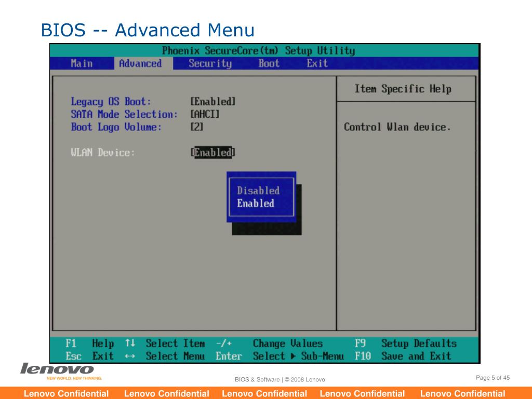532x399 pixels.
Task: Click the F9 Setup Defaults hint
Action: point(405,343)
